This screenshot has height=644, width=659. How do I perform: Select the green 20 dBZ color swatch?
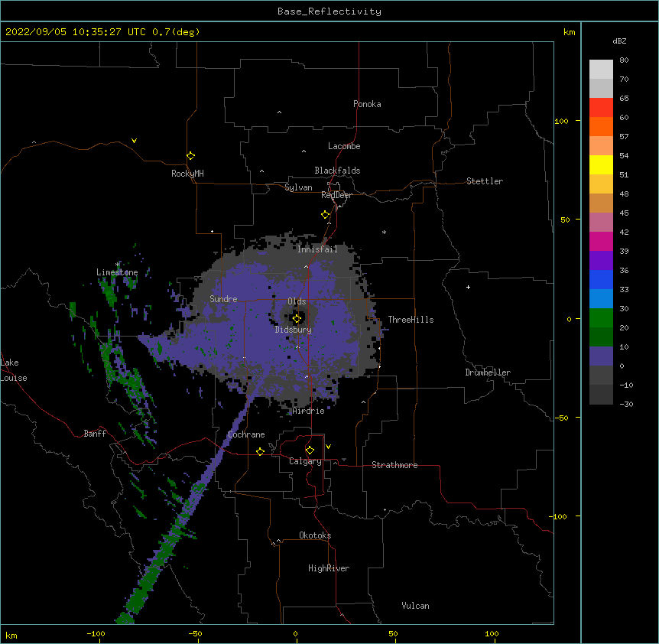coord(601,318)
